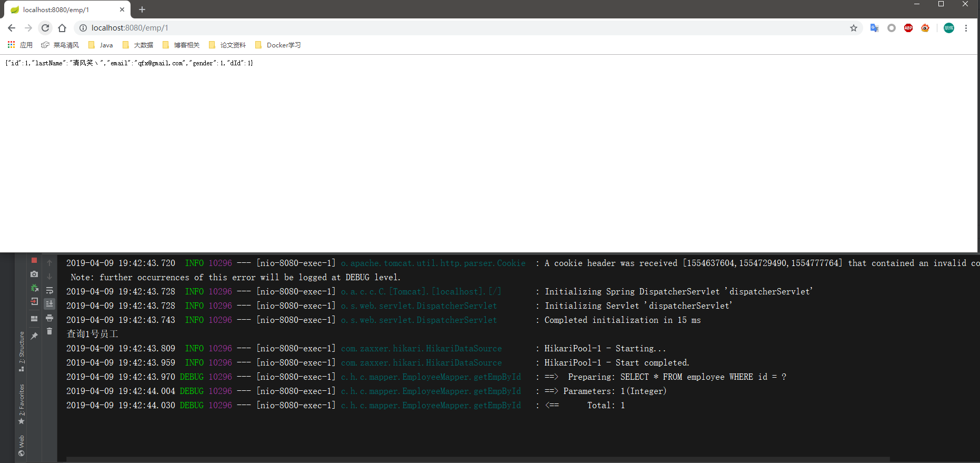
Task: Open the 大数据 bookmarks folder
Action: [138, 45]
